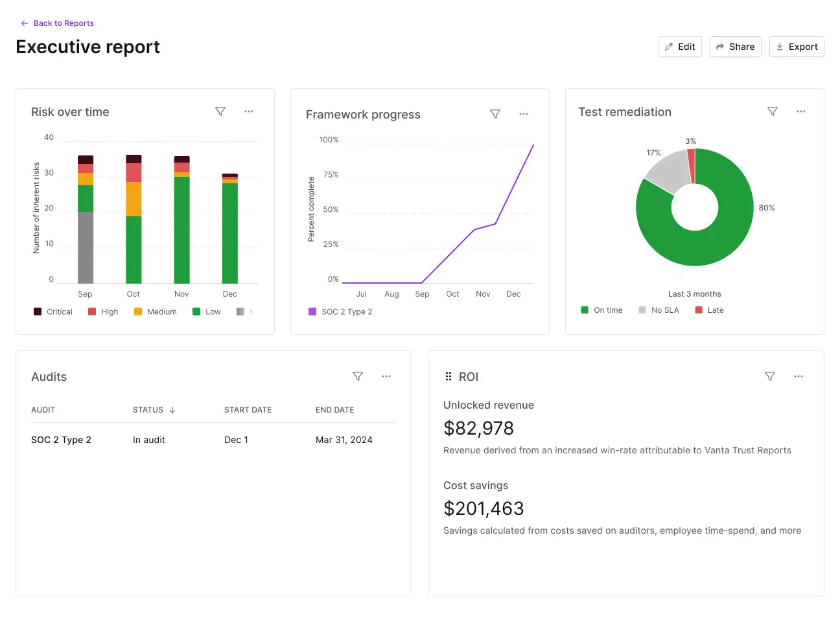
Task: Open the filter icon on Test remediation
Action: (773, 111)
